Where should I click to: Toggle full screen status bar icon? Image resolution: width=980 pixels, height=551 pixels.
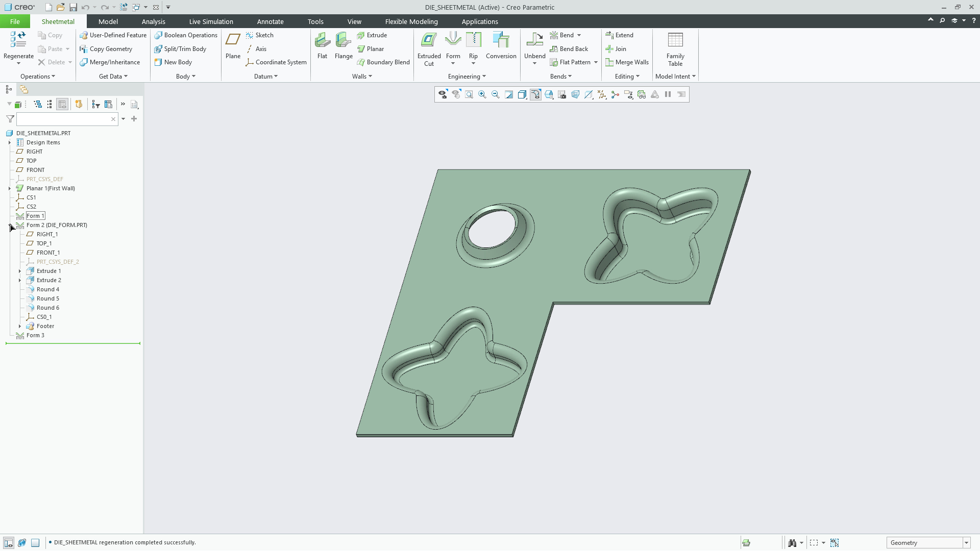[35, 543]
